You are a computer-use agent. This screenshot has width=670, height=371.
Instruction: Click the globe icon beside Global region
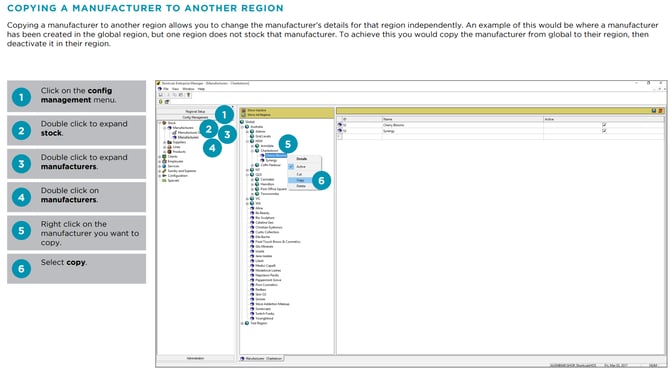(242, 122)
